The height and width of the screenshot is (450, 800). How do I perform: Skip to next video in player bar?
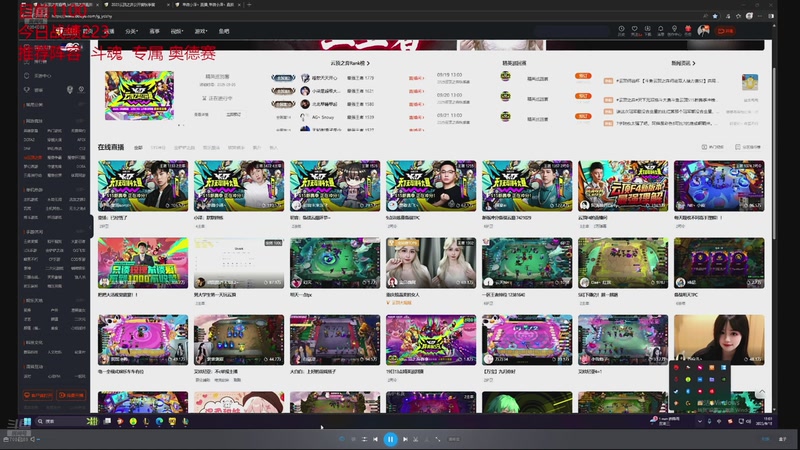pyautogui.click(x=405, y=439)
